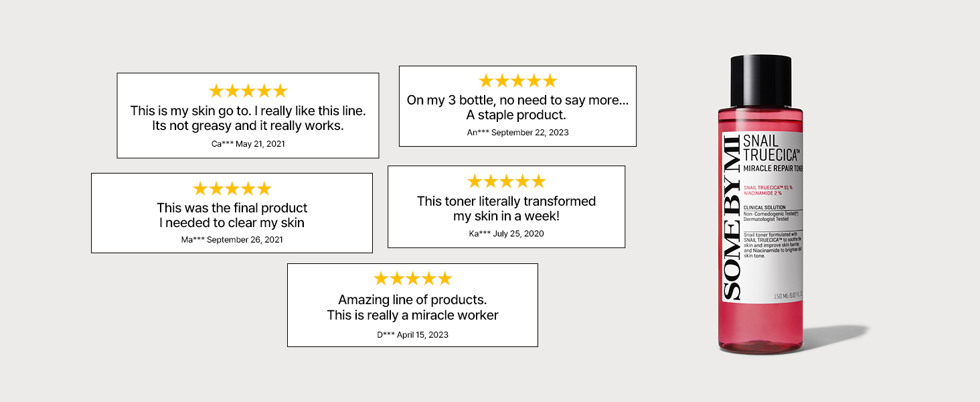
Task: Click the SOME BY MI vertical logo
Action: click(x=732, y=216)
